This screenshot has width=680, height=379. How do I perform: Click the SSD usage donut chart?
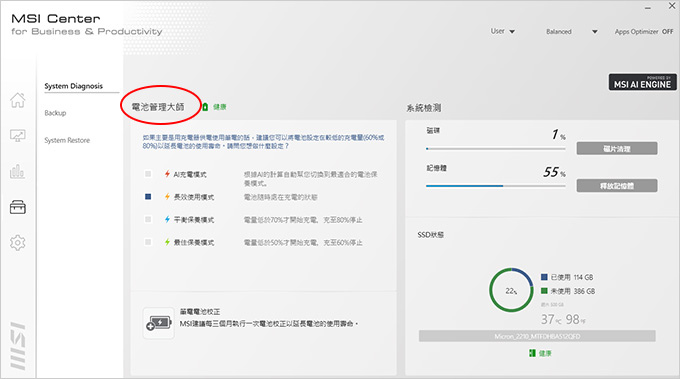[511, 290]
